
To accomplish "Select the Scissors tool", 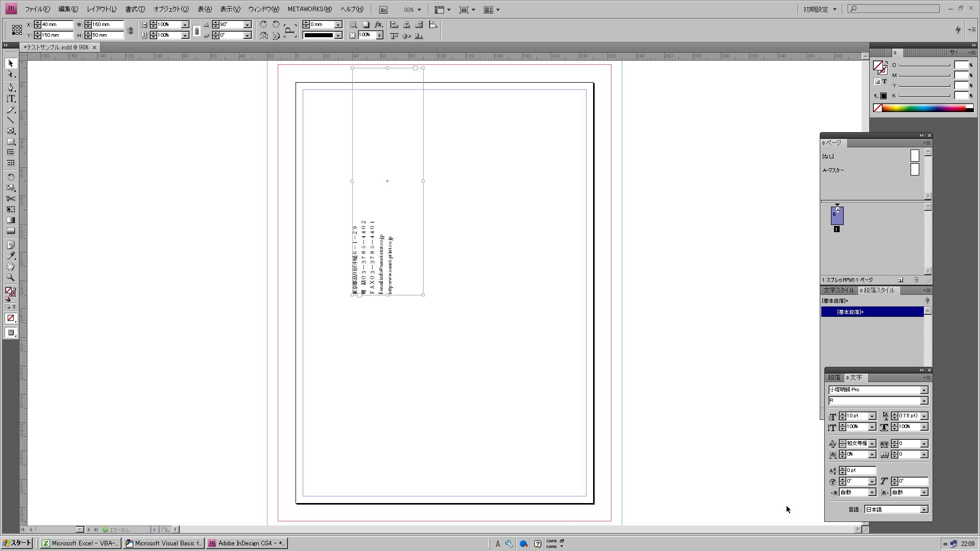I will tap(11, 198).
